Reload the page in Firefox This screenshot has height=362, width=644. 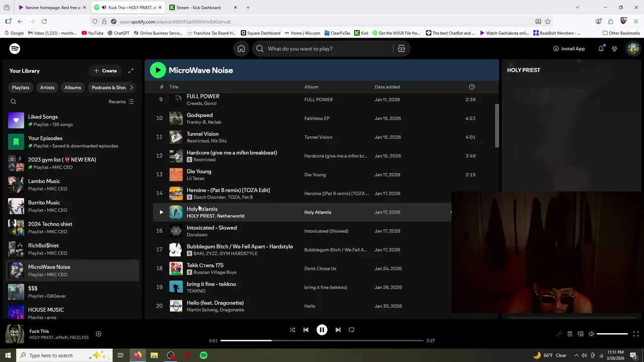(x=44, y=22)
